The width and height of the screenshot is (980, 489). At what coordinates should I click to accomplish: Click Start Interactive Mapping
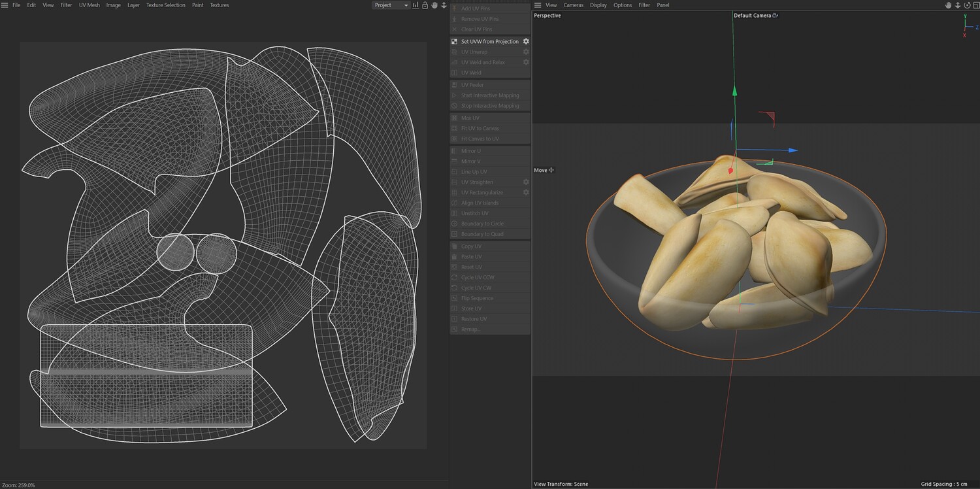click(x=490, y=95)
